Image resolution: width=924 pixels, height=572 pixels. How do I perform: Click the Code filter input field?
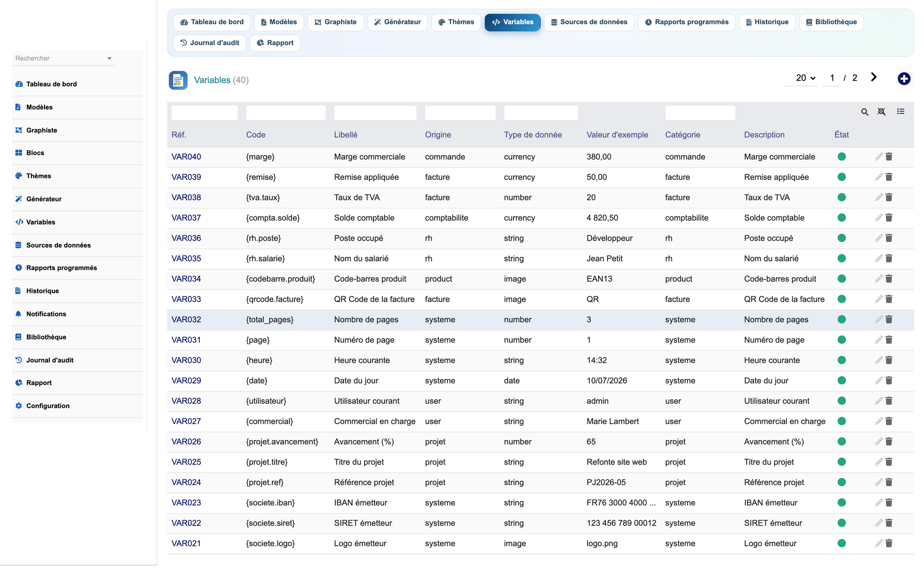(286, 113)
